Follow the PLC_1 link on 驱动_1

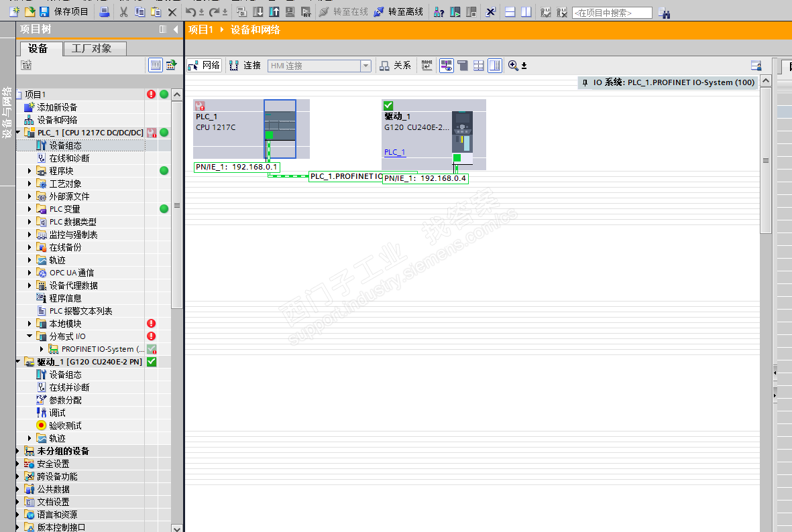tap(394, 152)
